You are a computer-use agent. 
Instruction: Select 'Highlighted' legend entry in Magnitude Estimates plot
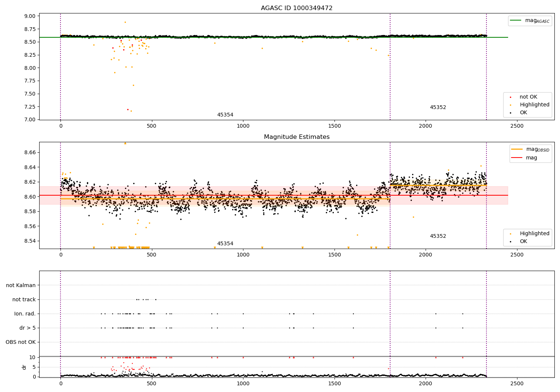[x=535, y=234]
